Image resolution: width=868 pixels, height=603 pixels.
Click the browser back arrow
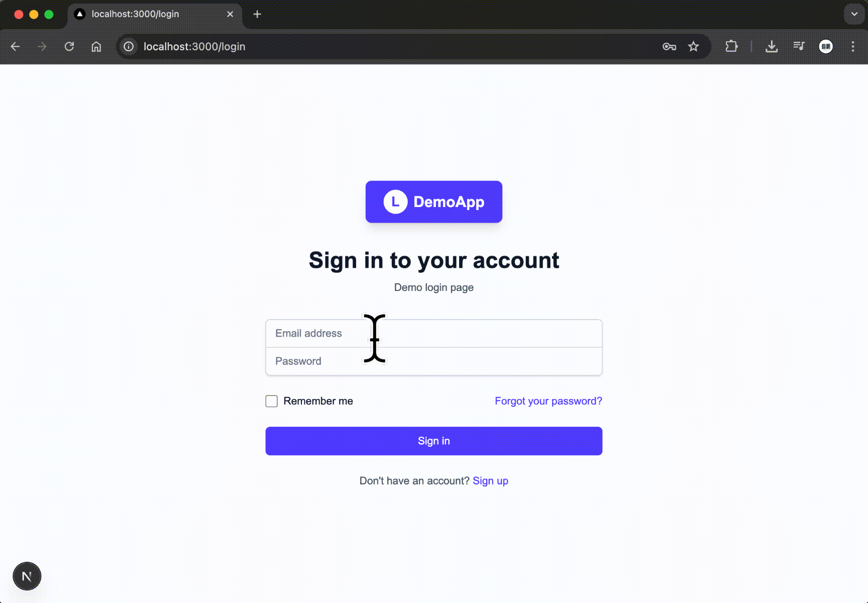point(15,47)
